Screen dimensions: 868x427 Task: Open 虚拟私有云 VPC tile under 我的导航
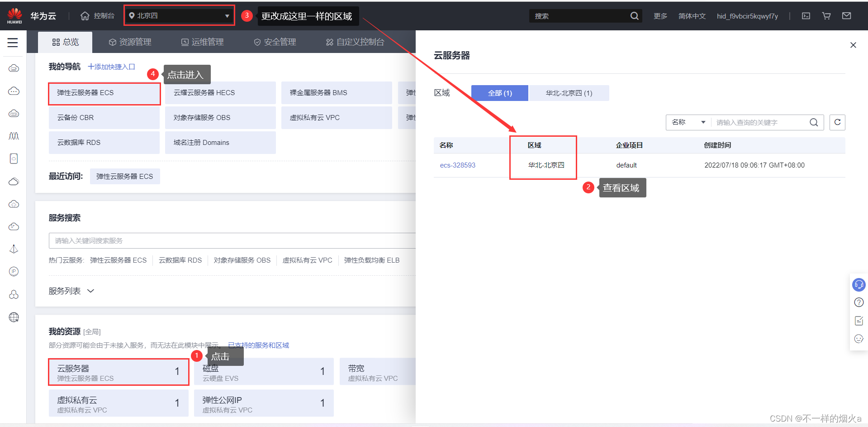[x=337, y=118]
